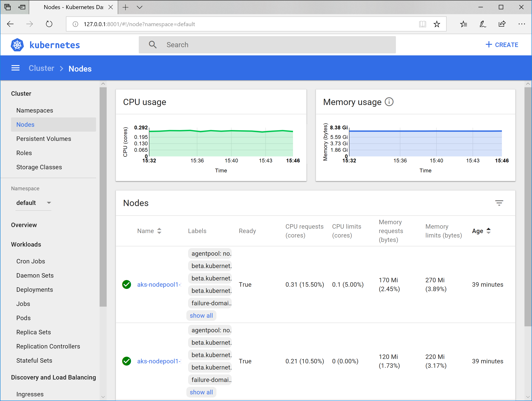Click the browser back arrow
Screen dimensions: 532x401
(x=10, y=24)
